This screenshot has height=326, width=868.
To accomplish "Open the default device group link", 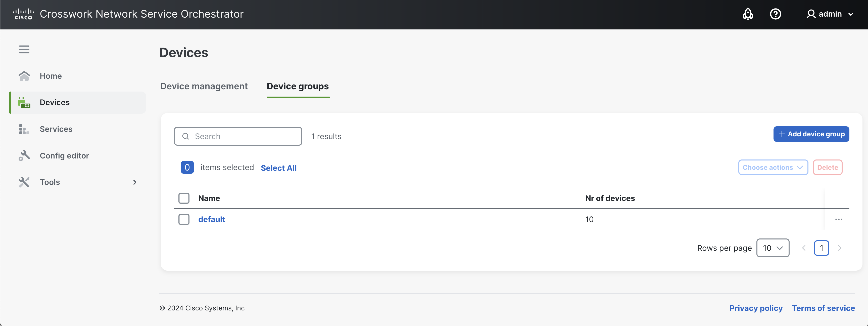I will tap(211, 219).
